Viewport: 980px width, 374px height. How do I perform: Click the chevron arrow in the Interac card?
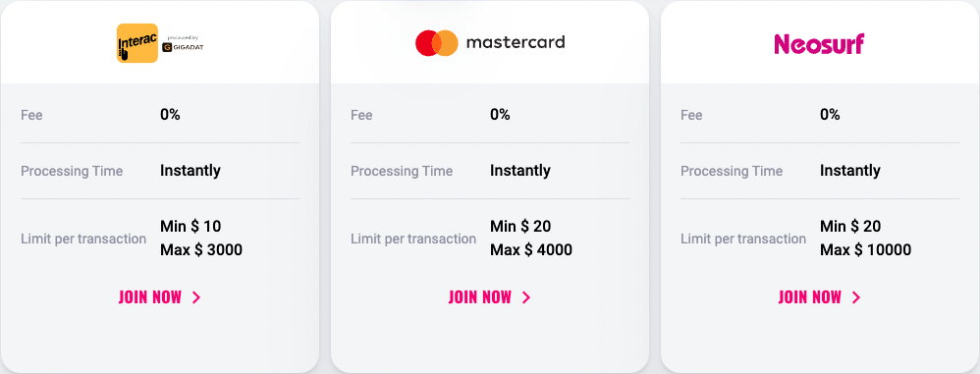[x=196, y=297]
